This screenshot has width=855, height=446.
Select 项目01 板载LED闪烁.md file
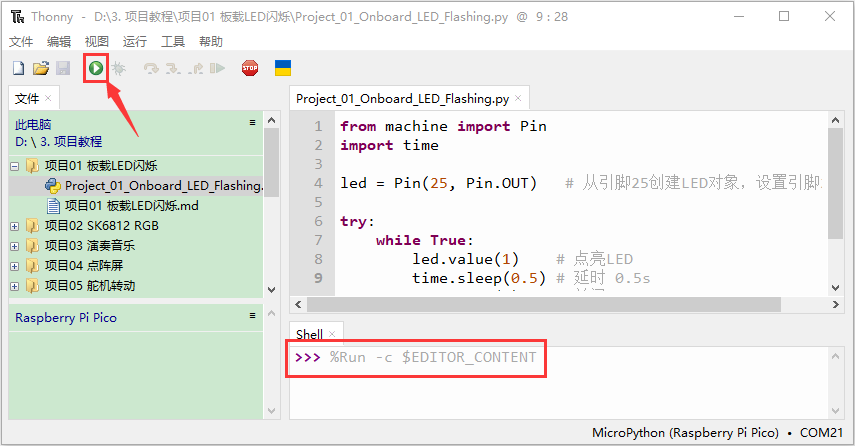tap(131, 206)
